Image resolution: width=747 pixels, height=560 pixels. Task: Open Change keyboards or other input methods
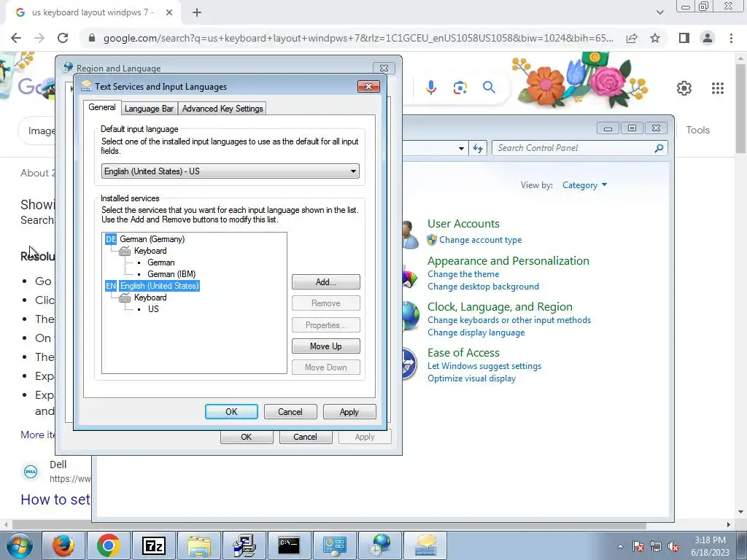(x=508, y=320)
